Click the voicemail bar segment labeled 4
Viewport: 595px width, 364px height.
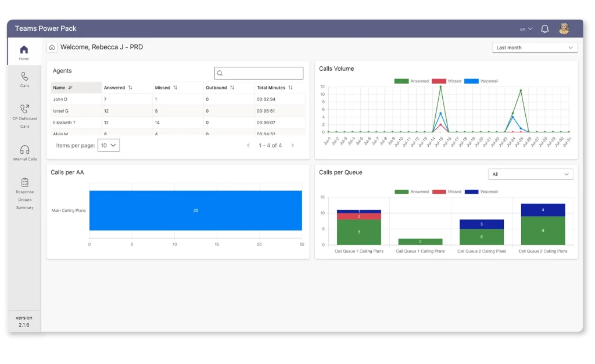(x=543, y=210)
